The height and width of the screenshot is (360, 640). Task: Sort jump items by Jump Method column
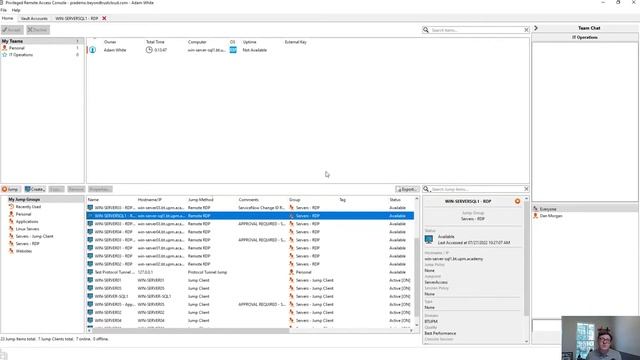coord(200,200)
